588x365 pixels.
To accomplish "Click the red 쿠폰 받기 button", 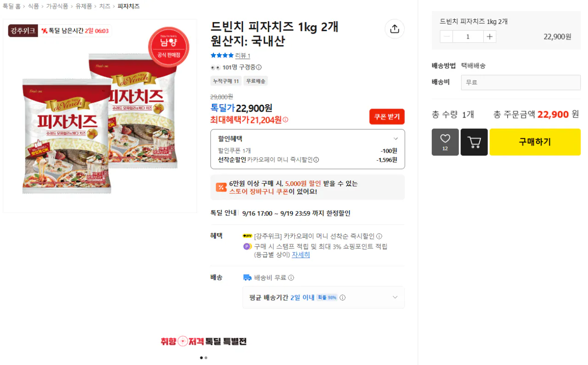I will pyautogui.click(x=387, y=117).
